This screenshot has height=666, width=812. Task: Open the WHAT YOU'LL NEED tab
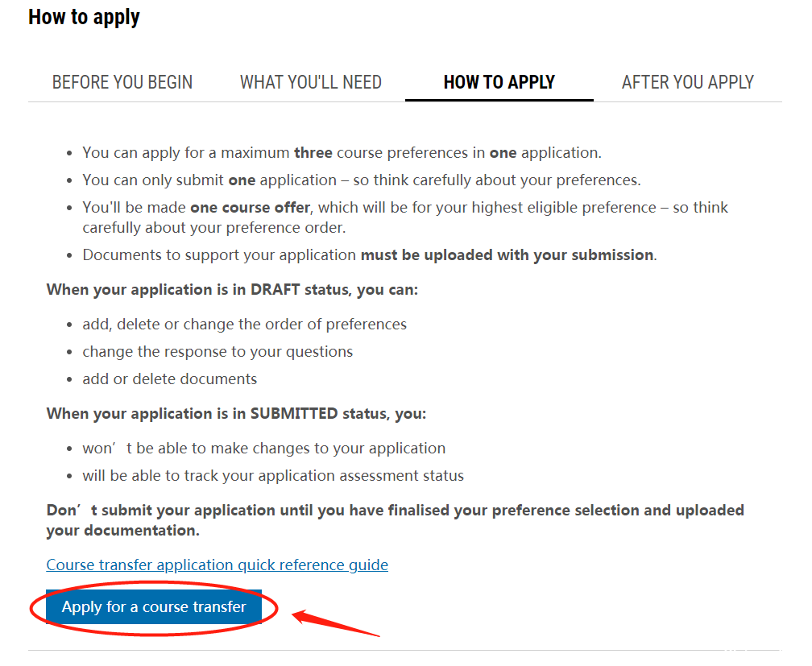(x=311, y=82)
